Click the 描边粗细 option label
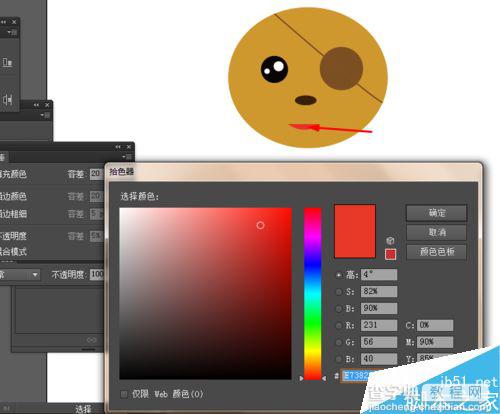Screen dimensions: 500x414 13,214
